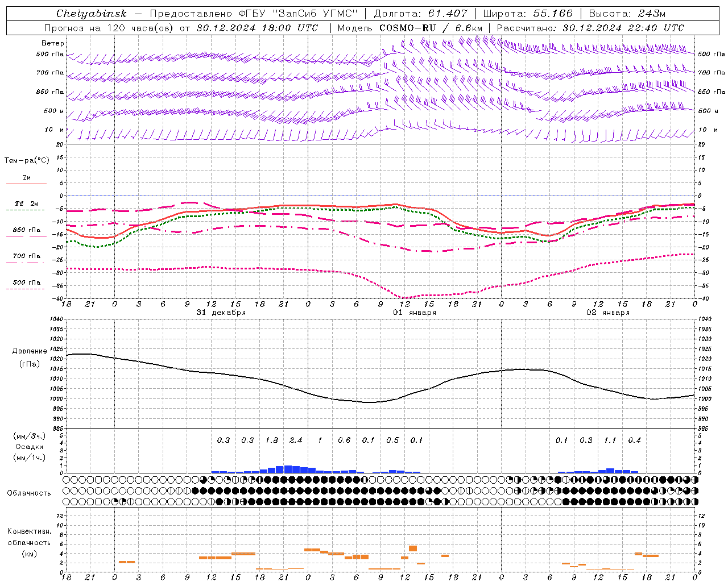This screenshot has height=582, width=728.
Task: Select the "1.8" precipitation amount
Action: point(272,440)
